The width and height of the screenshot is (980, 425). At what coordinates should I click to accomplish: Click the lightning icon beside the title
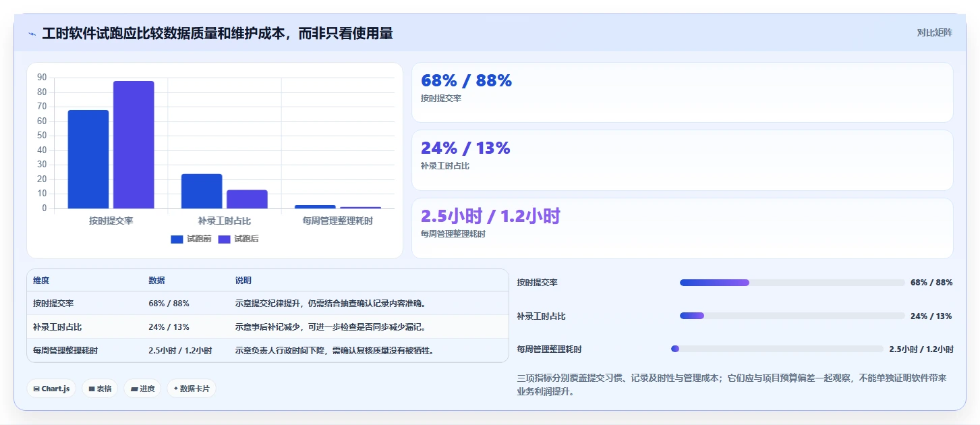(32, 34)
